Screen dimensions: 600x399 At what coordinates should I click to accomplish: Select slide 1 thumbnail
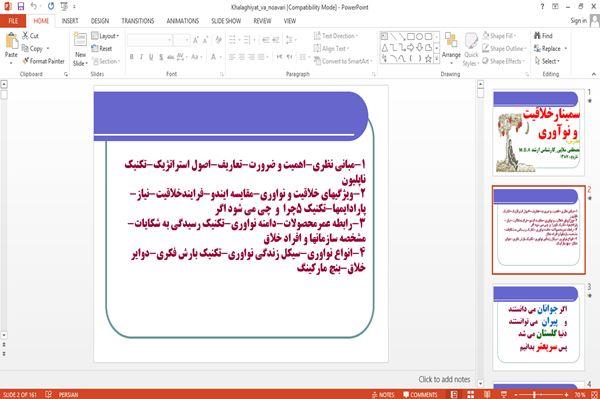tap(538, 132)
